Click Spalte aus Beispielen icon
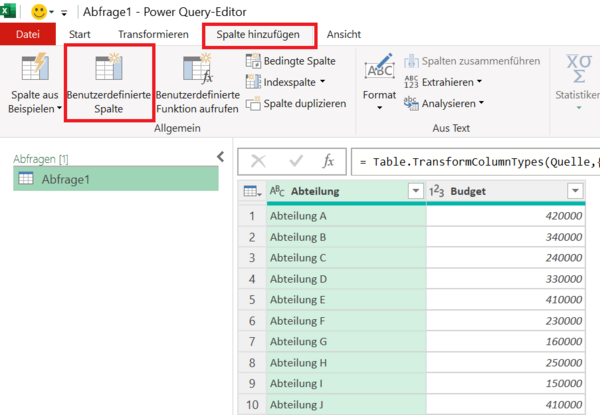Viewport: 600px width, 415px height. (35, 70)
